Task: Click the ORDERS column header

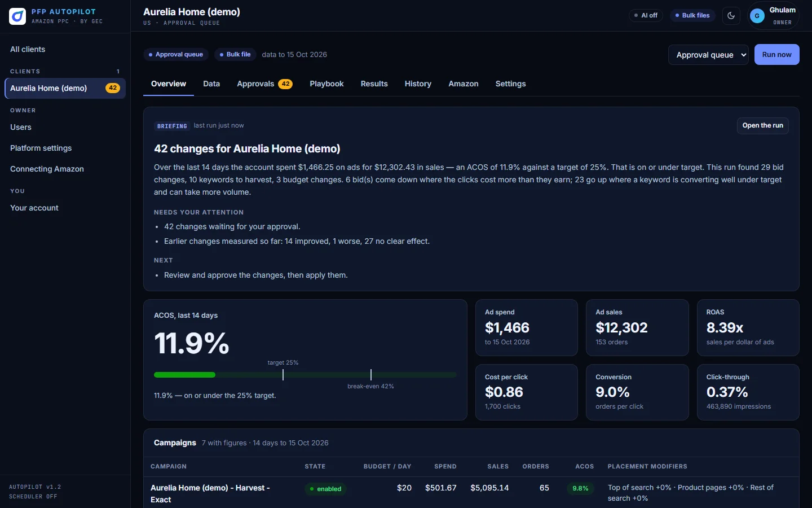Action: point(536,466)
